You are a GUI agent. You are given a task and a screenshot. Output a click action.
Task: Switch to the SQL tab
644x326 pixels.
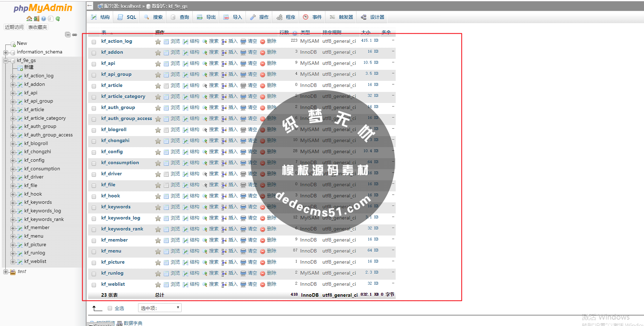(x=126, y=17)
